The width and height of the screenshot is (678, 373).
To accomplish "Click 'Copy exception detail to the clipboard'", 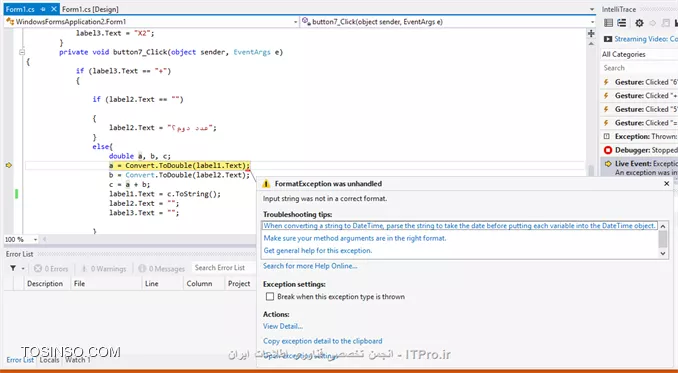I will [x=323, y=341].
